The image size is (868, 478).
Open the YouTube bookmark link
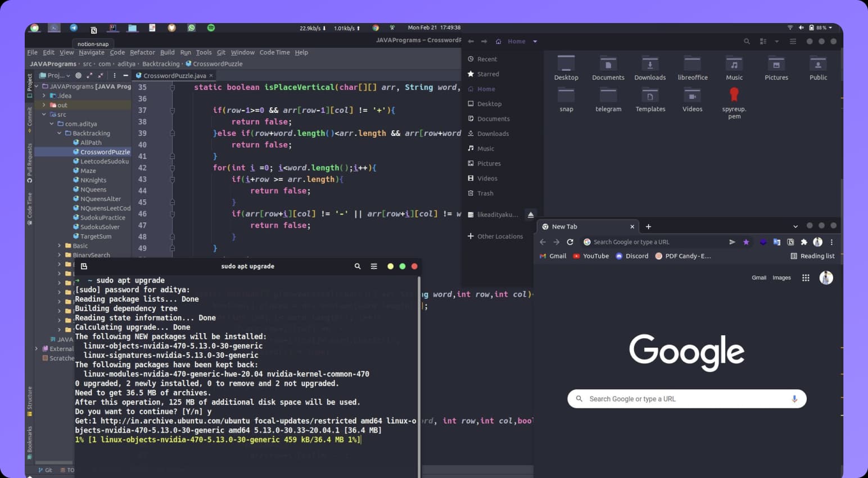point(591,256)
